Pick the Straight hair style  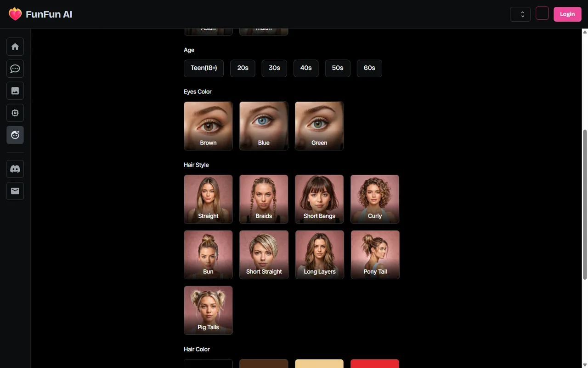click(x=208, y=199)
